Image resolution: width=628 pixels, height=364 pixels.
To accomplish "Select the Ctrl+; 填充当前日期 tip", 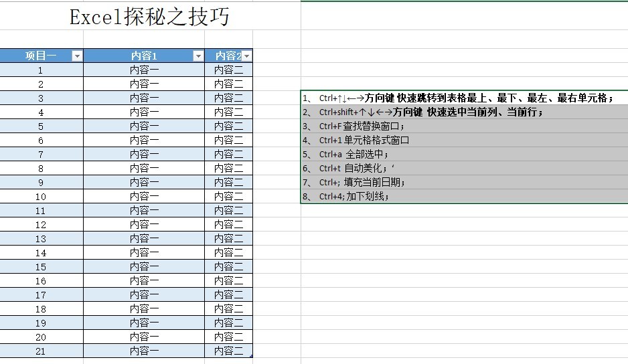I will point(465,182).
